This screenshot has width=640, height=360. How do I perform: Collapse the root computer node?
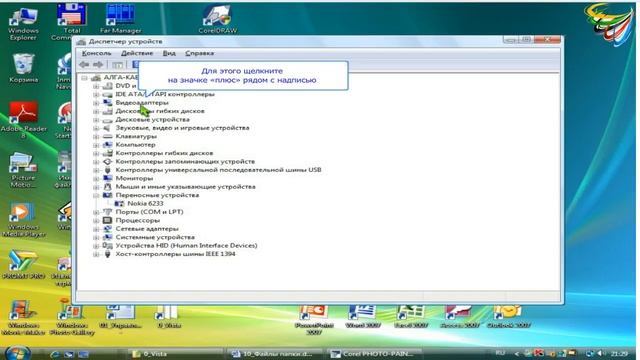coord(84,78)
